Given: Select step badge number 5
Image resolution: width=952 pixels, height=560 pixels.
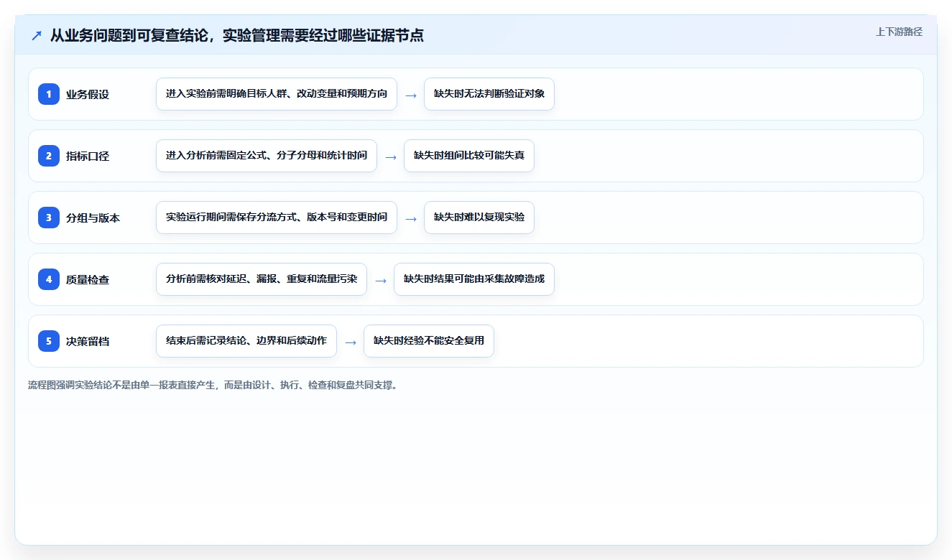Looking at the screenshot, I should click(49, 341).
